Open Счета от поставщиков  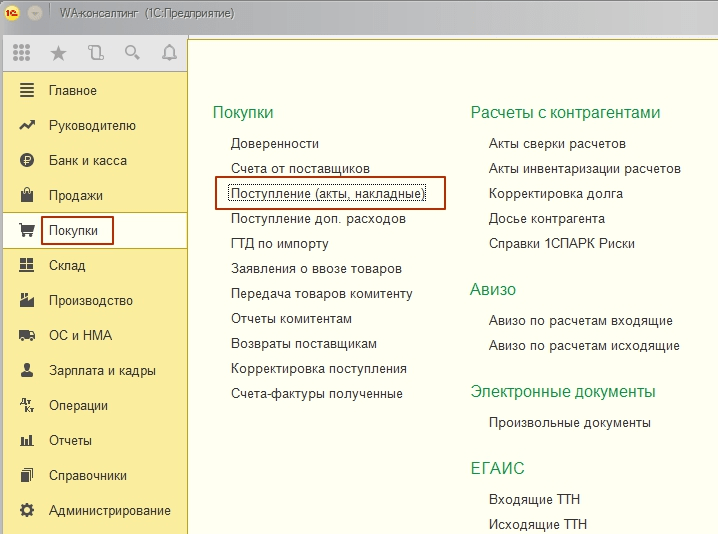pos(300,169)
